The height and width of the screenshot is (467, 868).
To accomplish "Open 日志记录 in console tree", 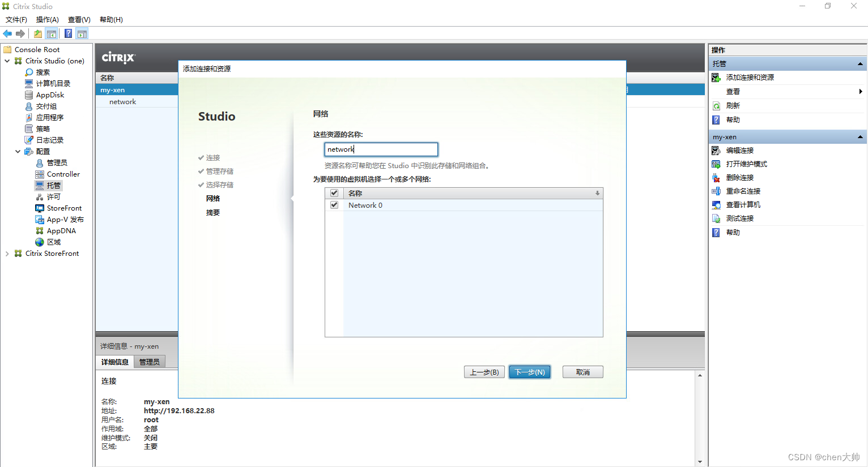I will tap(49, 140).
